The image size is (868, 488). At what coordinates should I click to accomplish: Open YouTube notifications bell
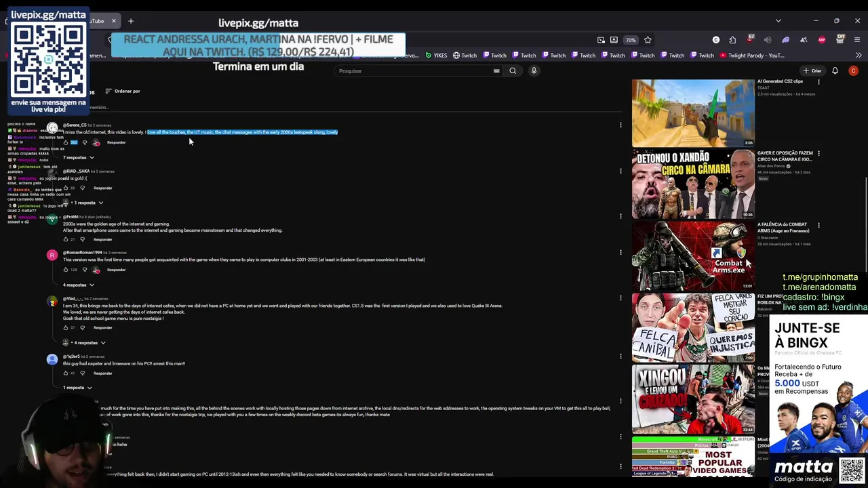(x=835, y=70)
